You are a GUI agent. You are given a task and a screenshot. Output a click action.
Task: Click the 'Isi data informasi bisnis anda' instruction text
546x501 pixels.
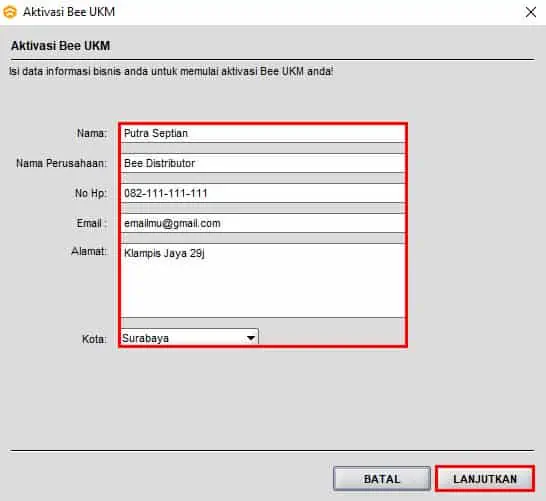tap(171, 71)
